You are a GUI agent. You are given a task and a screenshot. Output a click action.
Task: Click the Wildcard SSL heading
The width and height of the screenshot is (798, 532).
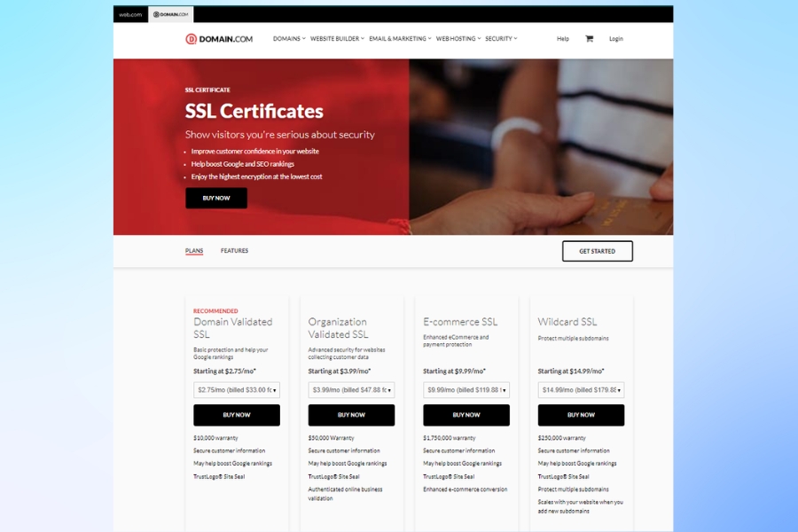coord(567,322)
